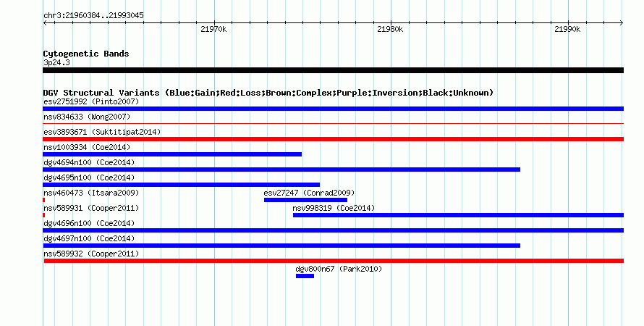Select the small red nsv589931 loss marker
Screen dimensions: 644x326
click(44, 215)
